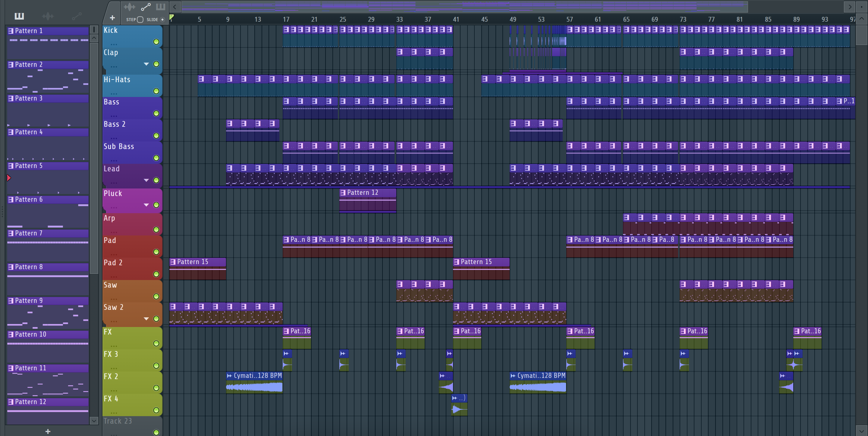Collapse the Clap track group arrow
The height and width of the screenshot is (436, 868).
pos(146,64)
